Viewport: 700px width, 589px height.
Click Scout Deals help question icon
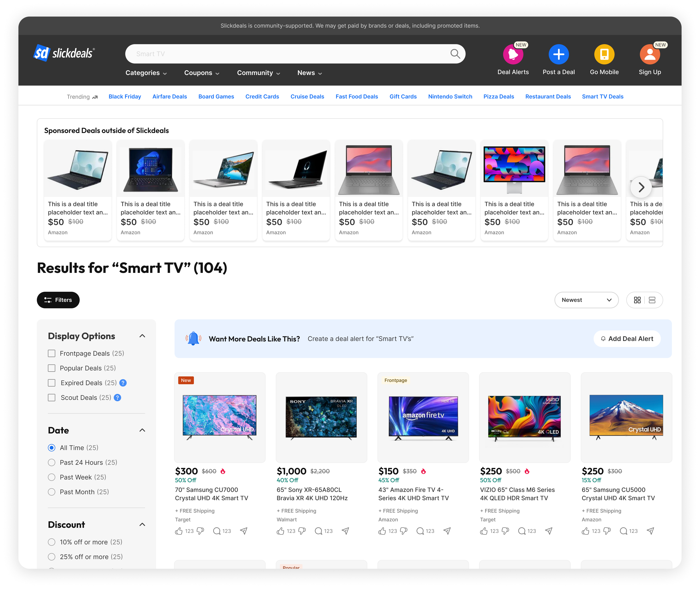pos(117,397)
